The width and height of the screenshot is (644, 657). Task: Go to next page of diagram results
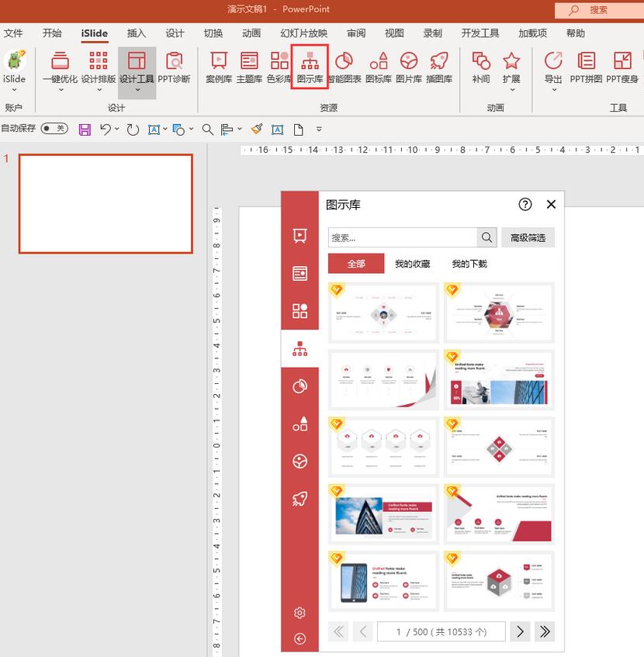coord(520,631)
